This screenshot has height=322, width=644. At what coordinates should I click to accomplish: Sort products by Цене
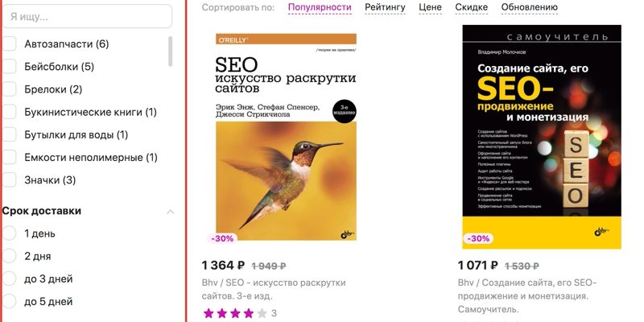pyautogui.click(x=430, y=7)
